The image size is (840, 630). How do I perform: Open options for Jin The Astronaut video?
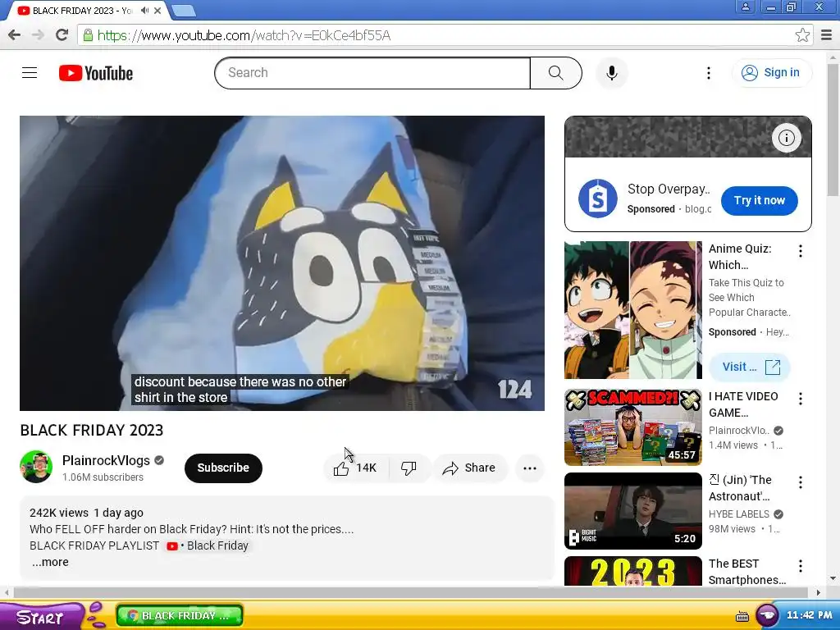[801, 482]
